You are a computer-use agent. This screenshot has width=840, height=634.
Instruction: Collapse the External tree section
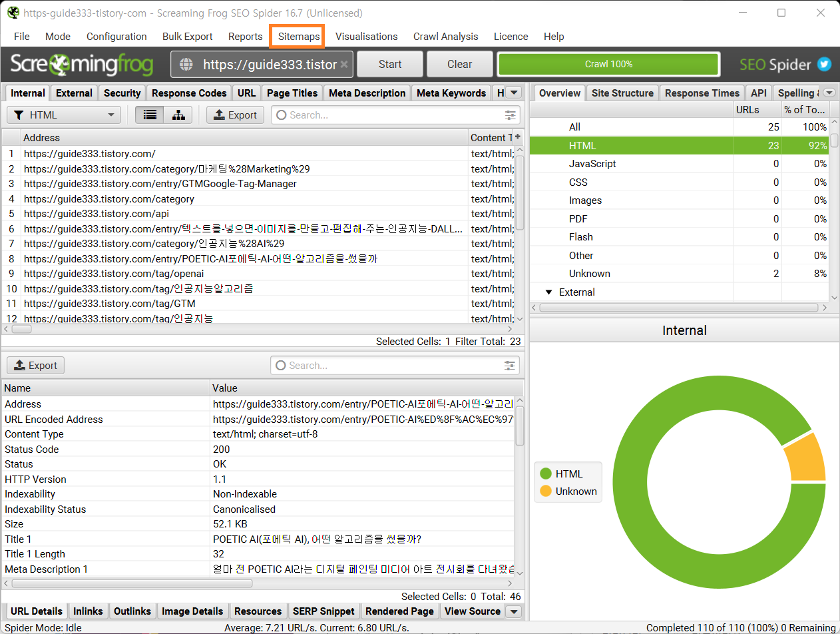coord(549,292)
